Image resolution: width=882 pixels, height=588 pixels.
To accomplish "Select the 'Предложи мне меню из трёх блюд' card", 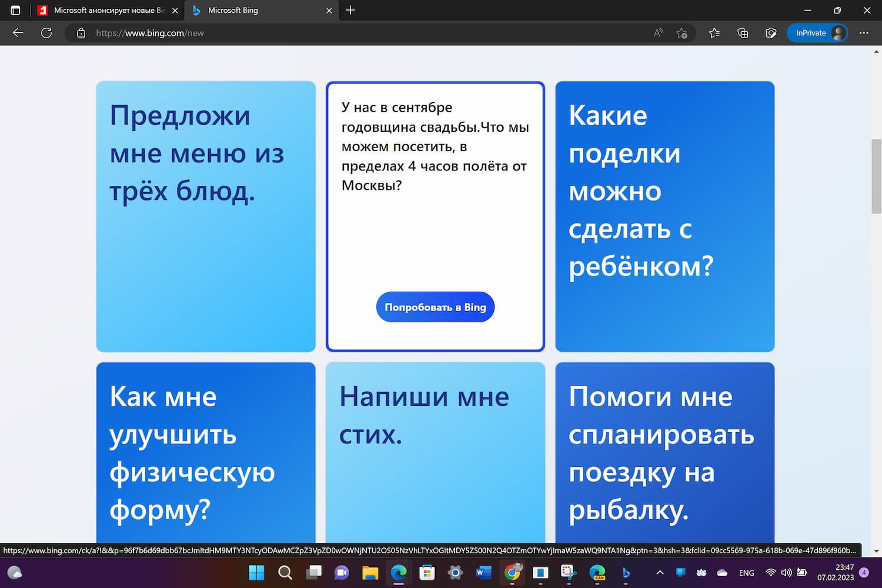I will coord(206,216).
